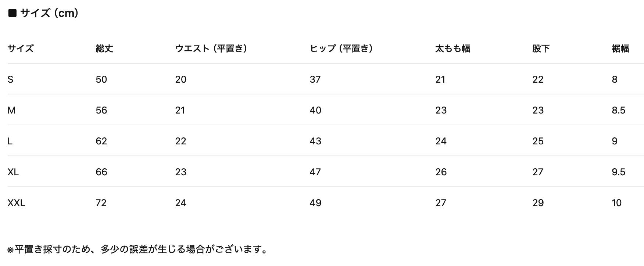The width and height of the screenshot is (644, 266).
Task: Select the 裾幅 value 8.5 for size M
Action: 618,110
